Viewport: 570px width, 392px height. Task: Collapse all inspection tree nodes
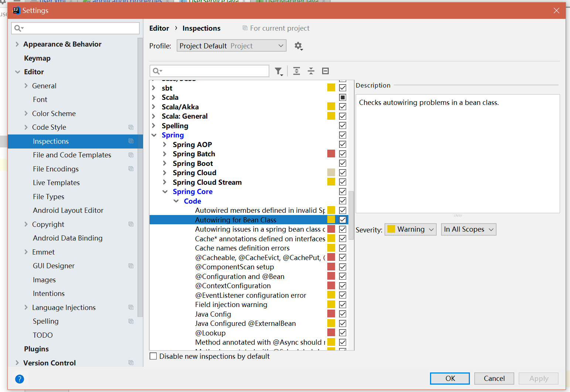point(311,71)
